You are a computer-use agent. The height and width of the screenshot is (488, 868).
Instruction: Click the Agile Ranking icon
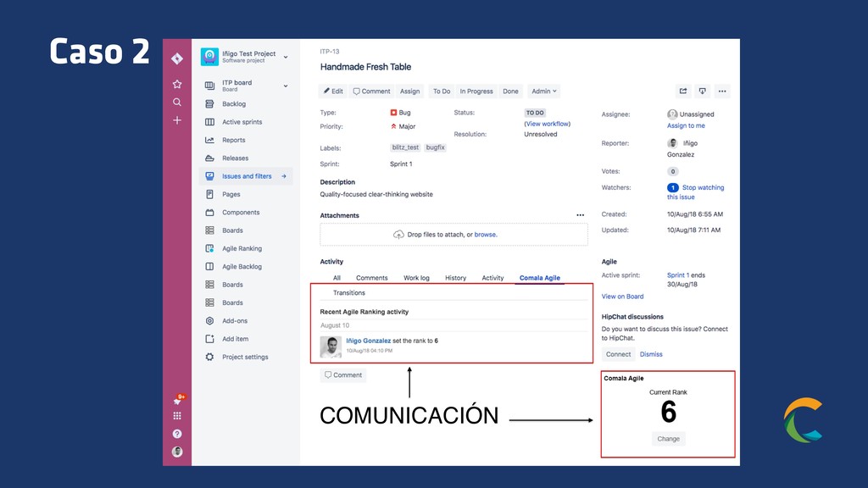(x=209, y=248)
